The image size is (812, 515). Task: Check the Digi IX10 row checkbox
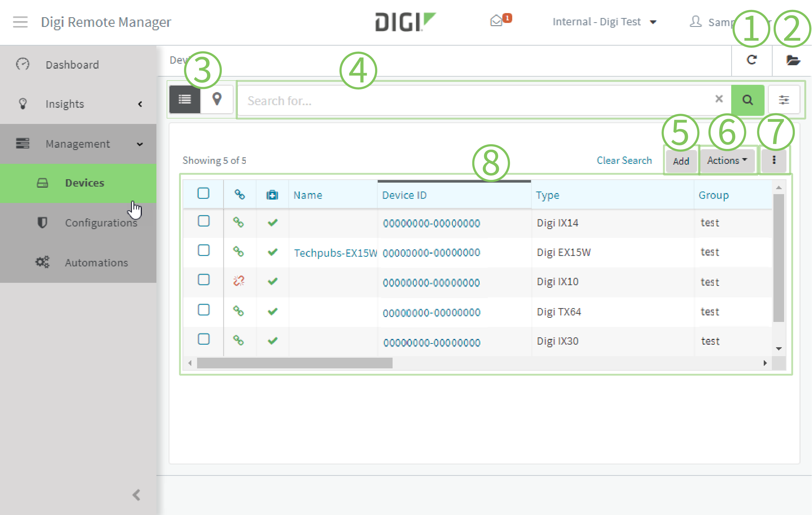pyautogui.click(x=203, y=280)
